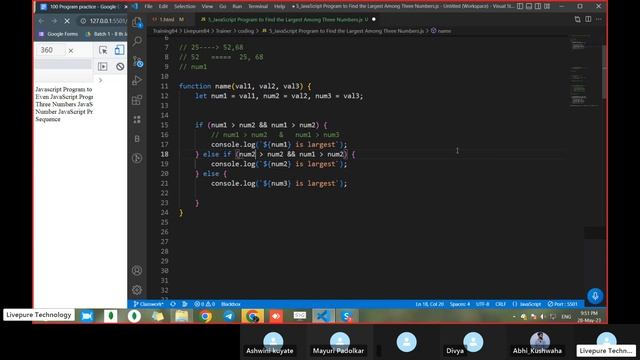
Task: Click the code minimap on the right
Action: click(x=584, y=71)
